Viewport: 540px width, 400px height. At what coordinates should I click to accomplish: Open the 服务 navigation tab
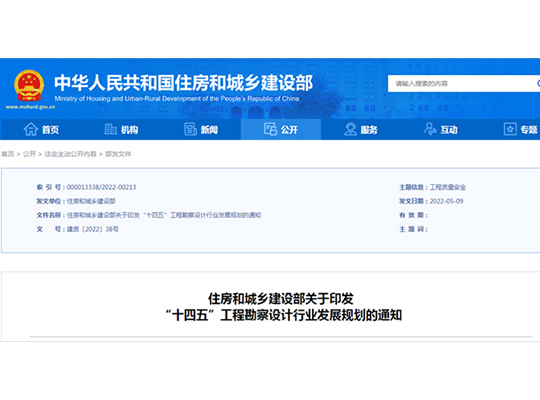pyautogui.click(x=361, y=130)
